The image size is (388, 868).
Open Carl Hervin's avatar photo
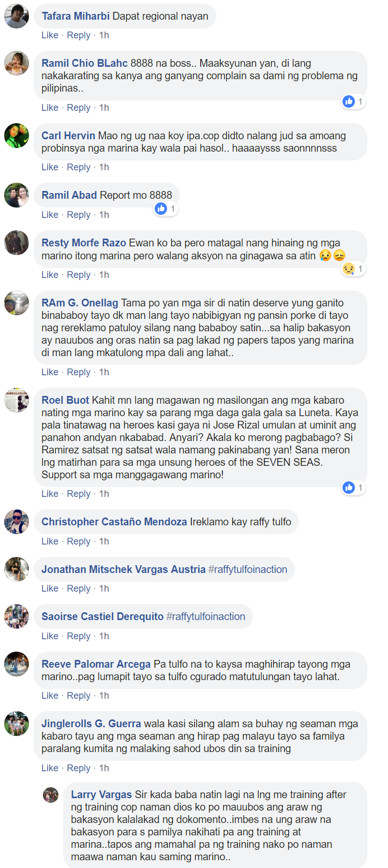click(x=17, y=136)
